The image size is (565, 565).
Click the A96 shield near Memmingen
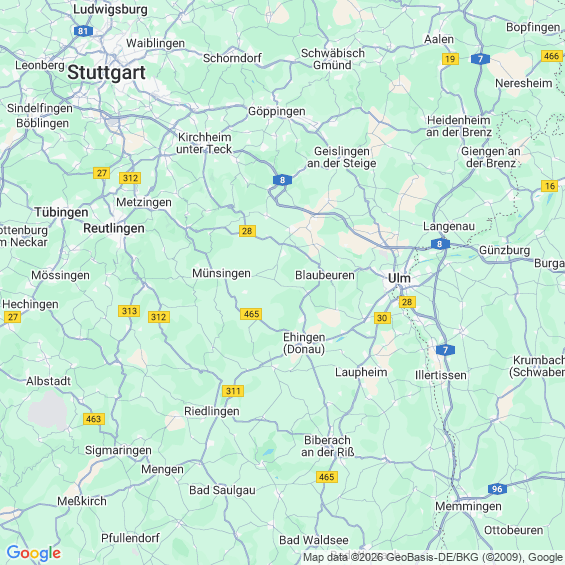click(497, 489)
